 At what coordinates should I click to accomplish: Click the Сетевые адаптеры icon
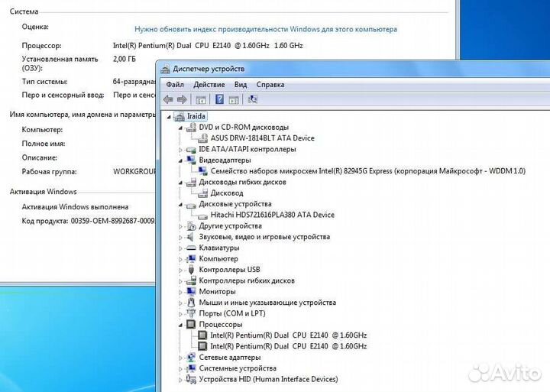click(x=191, y=358)
